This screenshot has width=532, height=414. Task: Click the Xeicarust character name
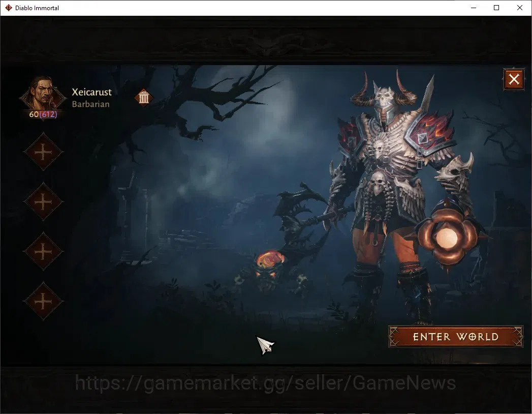pyautogui.click(x=91, y=92)
